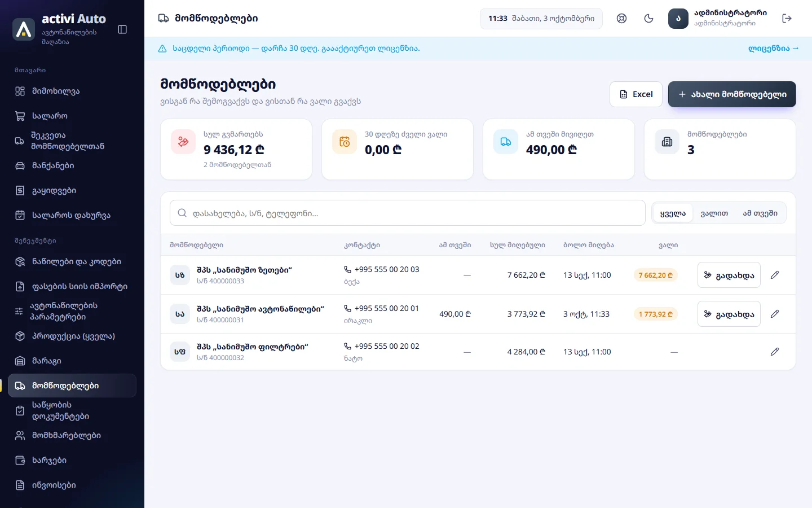Click the red debt icon in სულ გვმართებს card

coord(183,142)
